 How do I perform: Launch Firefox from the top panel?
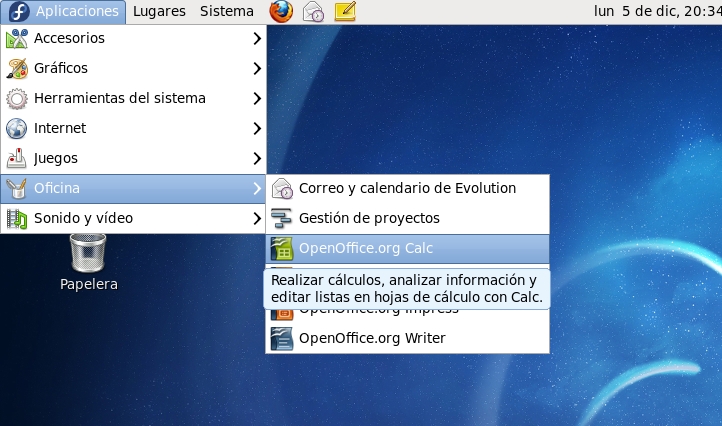(281, 12)
